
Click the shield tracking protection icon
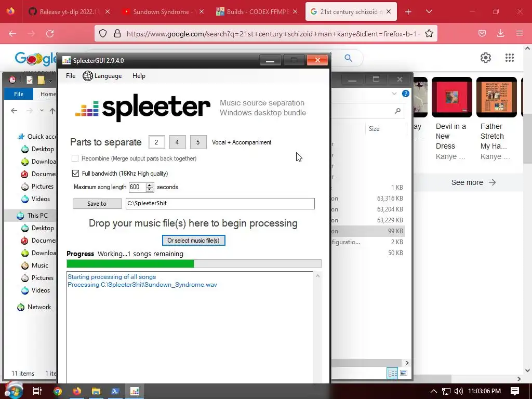click(x=103, y=34)
